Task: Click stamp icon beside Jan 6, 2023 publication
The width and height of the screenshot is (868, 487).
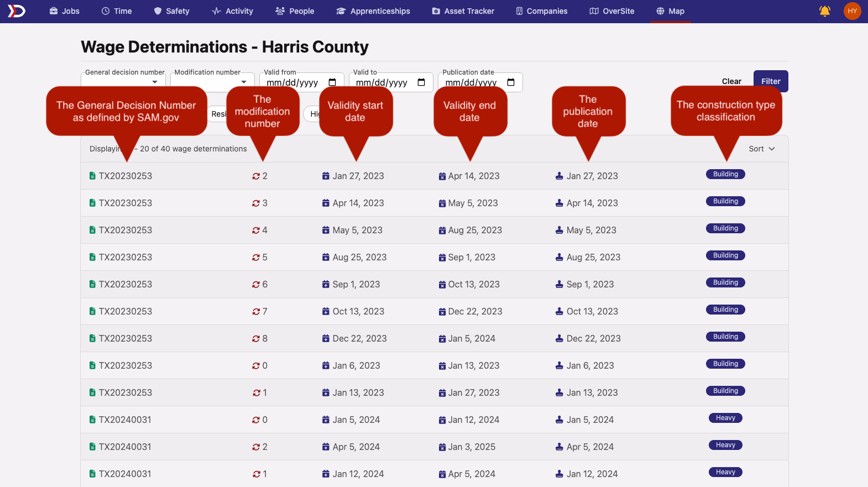Action: 560,365
